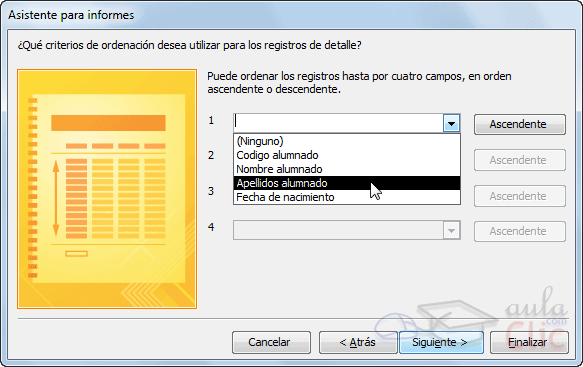Click the report layout preview image

pyautogui.click(x=107, y=189)
